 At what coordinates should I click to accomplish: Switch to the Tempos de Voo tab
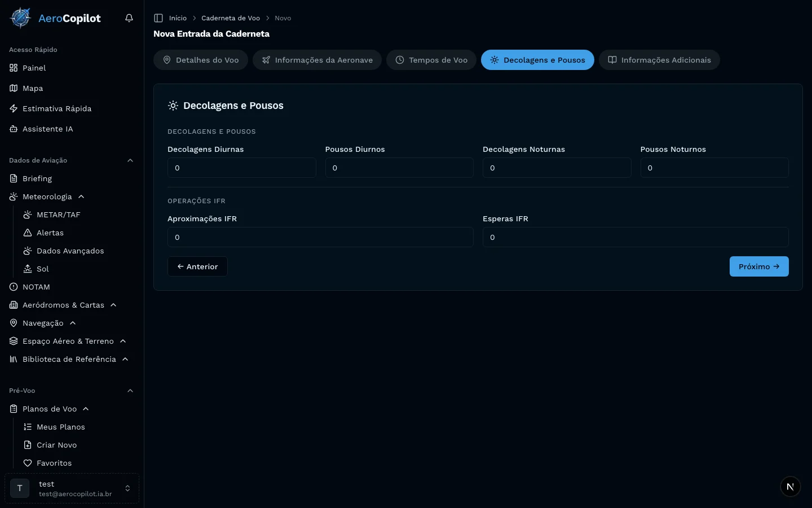click(431, 60)
